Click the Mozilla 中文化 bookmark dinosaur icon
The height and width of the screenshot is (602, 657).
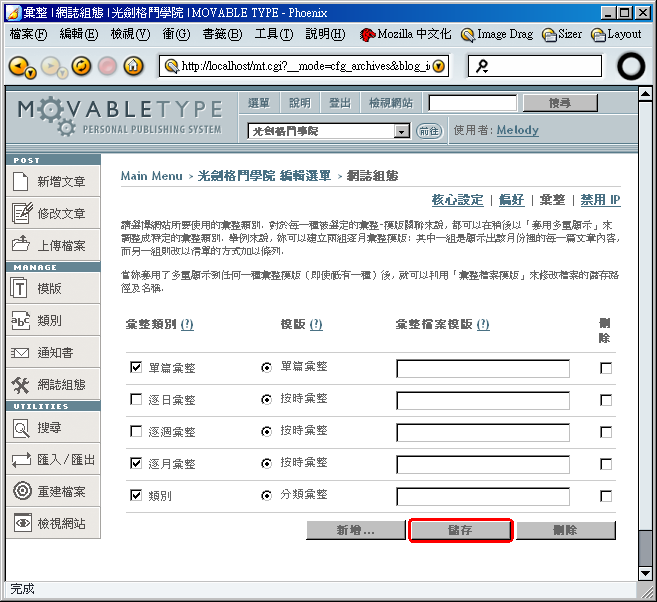click(x=367, y=35)
